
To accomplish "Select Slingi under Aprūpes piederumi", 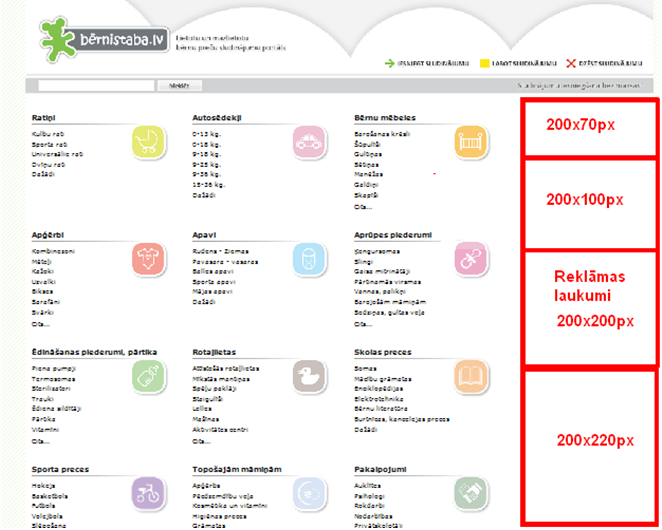I will pos(364,262).
